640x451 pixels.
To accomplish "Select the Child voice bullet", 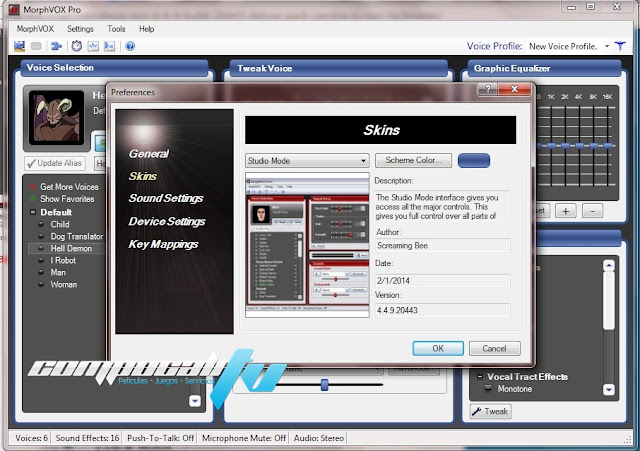I will click(41, 224).
